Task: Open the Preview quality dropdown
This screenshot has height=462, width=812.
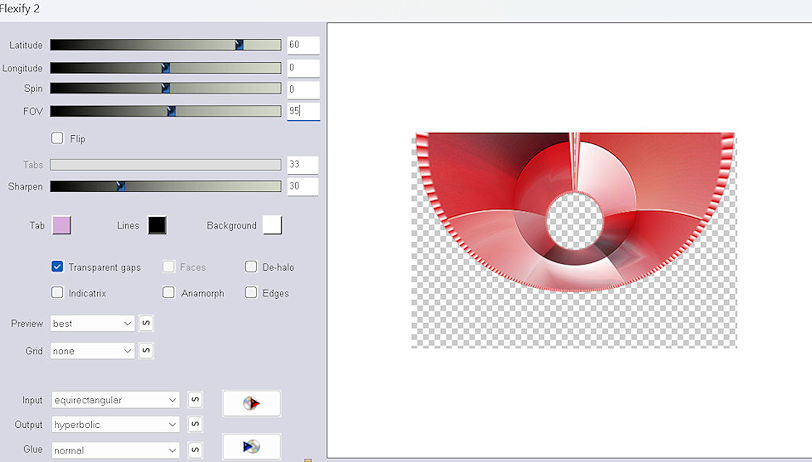Action: pos(93,323)
